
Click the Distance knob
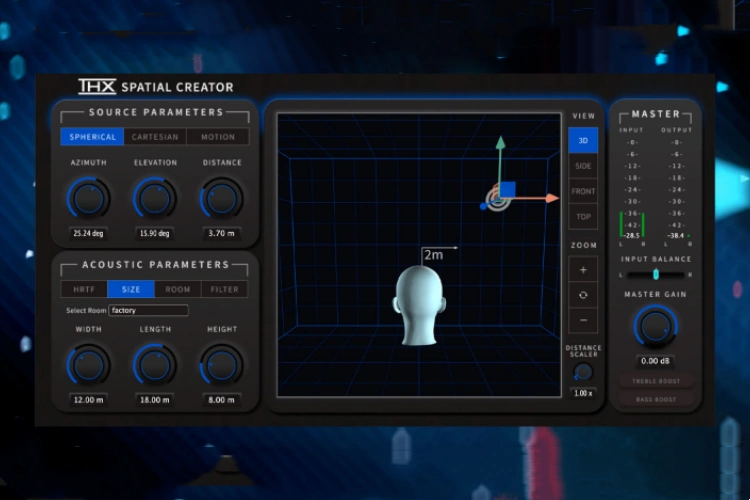tap(221, 198)
